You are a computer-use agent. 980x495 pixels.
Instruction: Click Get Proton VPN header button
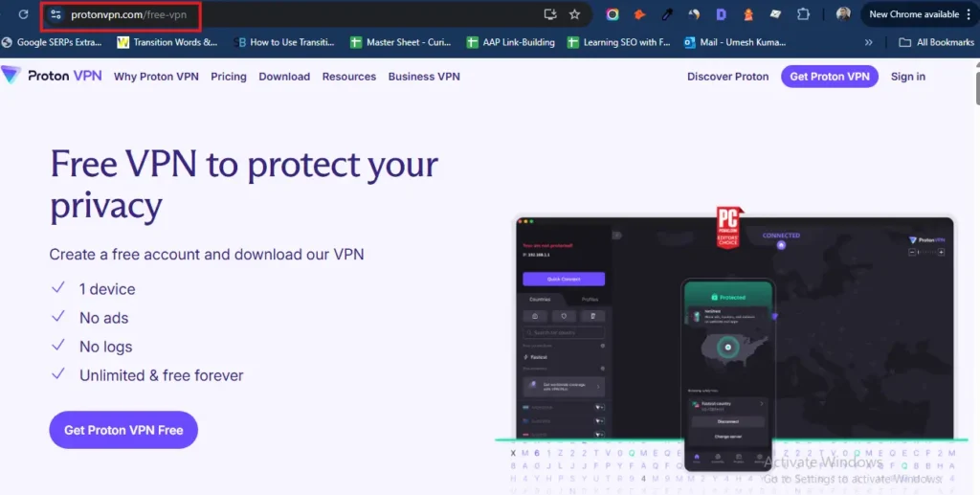click(830, 77)
